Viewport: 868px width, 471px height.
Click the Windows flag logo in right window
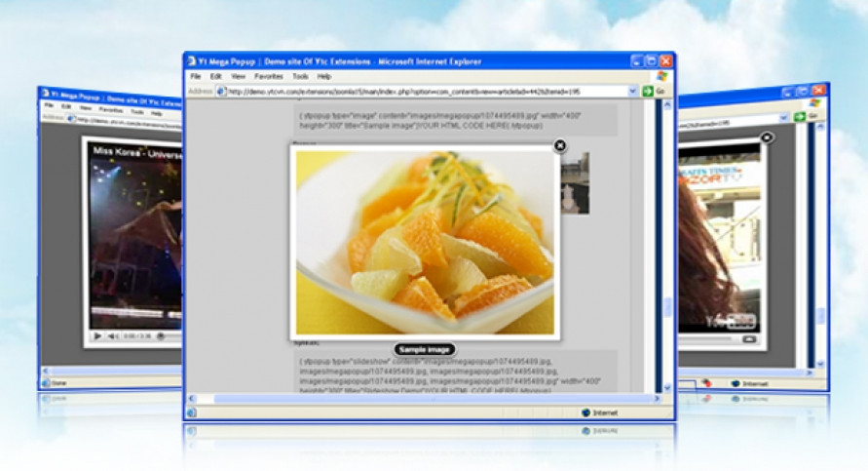tap(814, 103)
